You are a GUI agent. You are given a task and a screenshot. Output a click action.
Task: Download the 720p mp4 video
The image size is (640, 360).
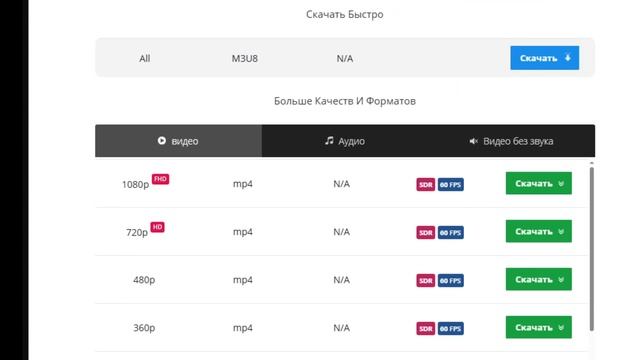click(x=539, y=231)
